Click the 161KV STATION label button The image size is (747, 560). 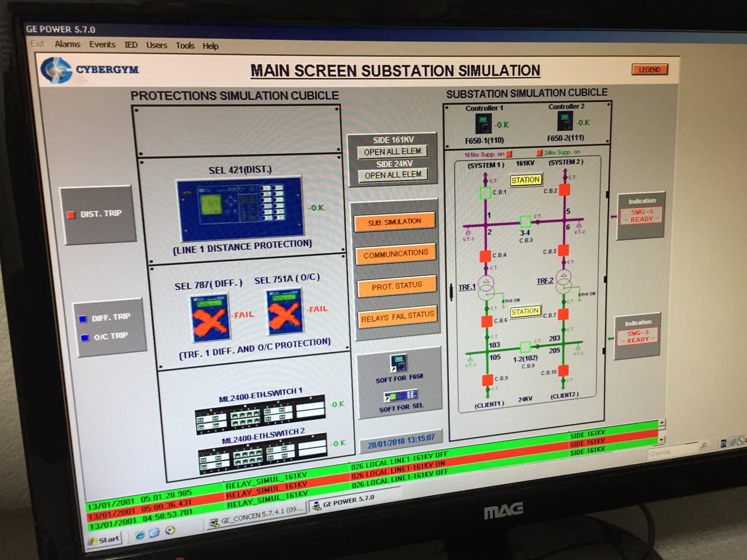point(525,180)
